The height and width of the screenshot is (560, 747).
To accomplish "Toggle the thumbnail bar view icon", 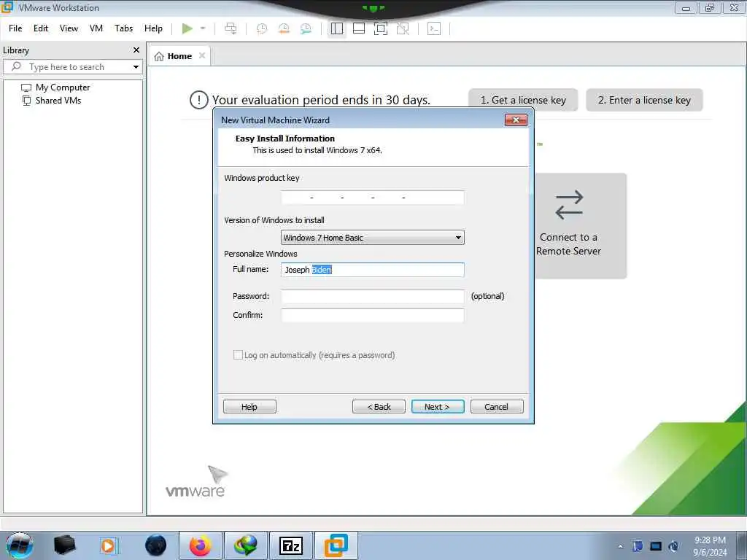I will (x=359, y=28).
